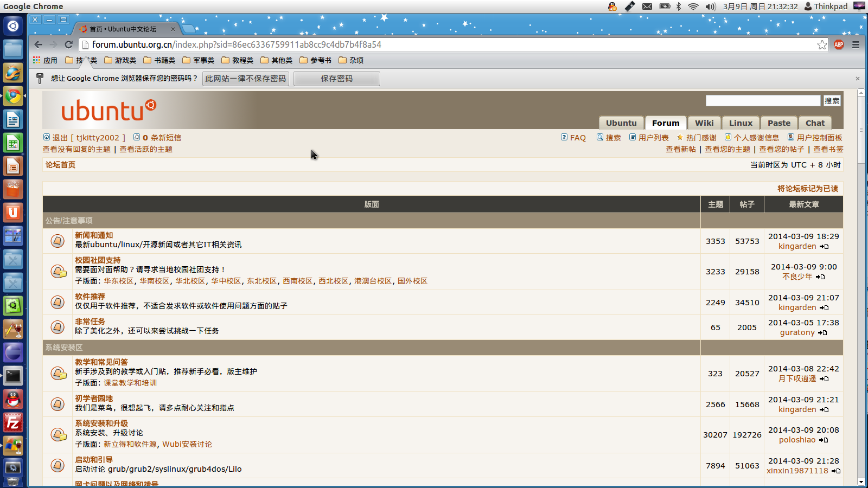Open the Bluetooth indicator menu
The height and width of the screenshot is (488, 868).
point(679,7)
